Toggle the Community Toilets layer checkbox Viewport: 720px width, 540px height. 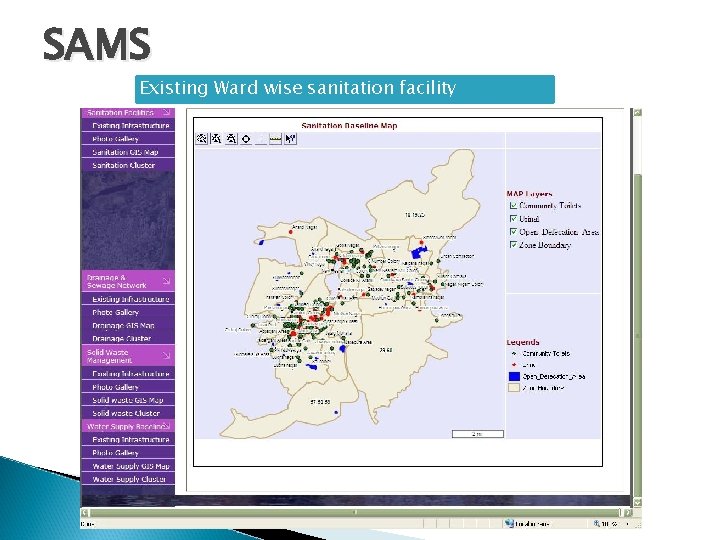(x=513, y=205)
